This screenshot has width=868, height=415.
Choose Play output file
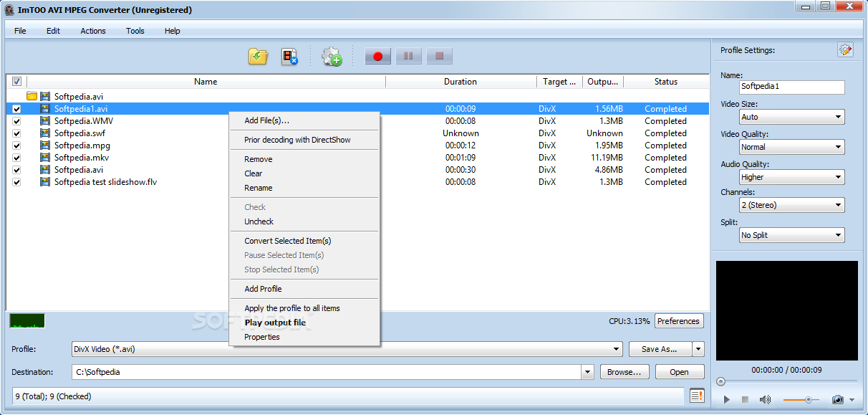[304, 323]
